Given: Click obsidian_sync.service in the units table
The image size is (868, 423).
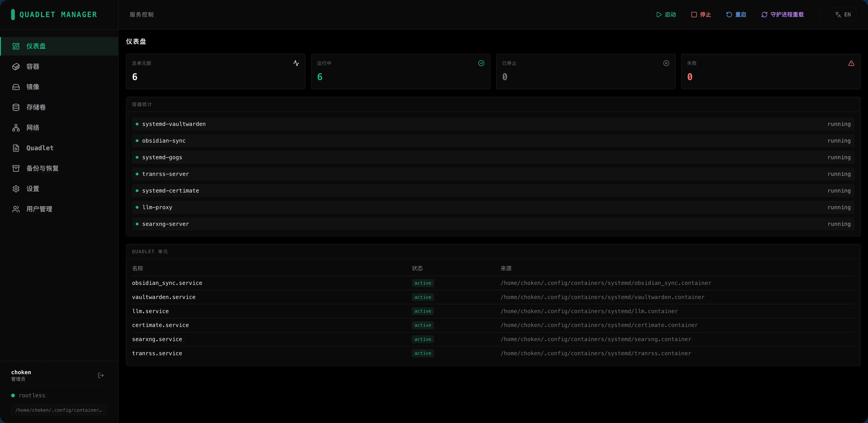Looking at the screenshot, I should [x=167, y=283].
